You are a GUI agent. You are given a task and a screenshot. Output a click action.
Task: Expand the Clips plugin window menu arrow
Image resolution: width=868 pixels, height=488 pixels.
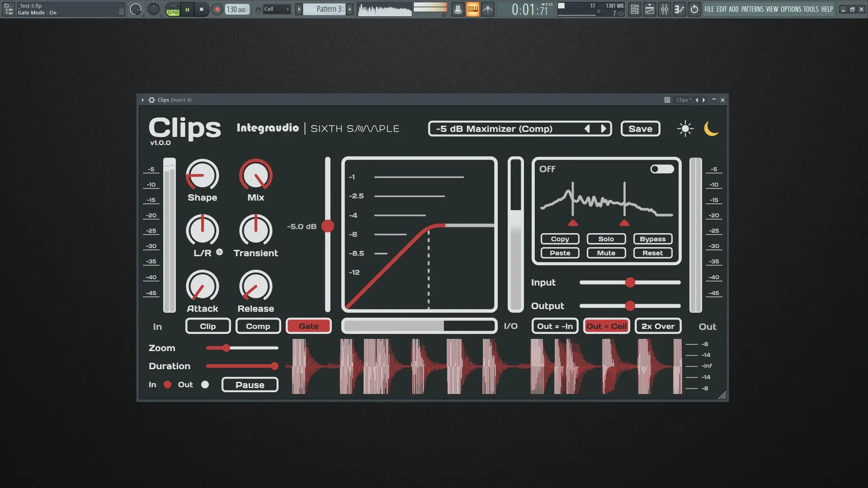tap(142, 100)
